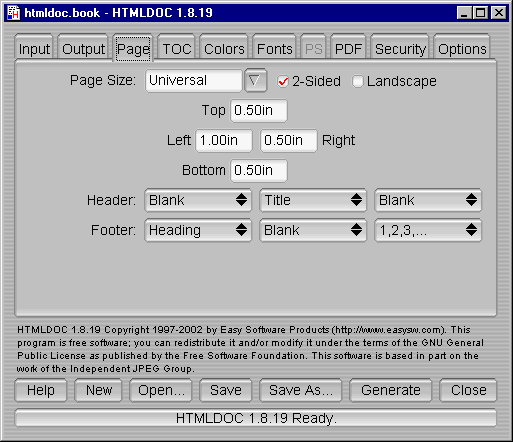Open the left Header chooser showing Blank
The image size is (513, 442).
(x=198, y=200)
